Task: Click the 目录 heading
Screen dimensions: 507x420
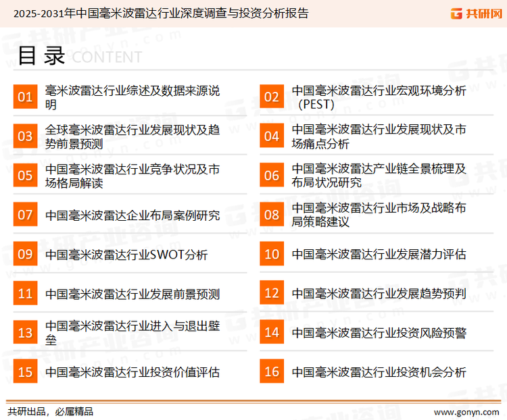Action: [x=41, y=56]
